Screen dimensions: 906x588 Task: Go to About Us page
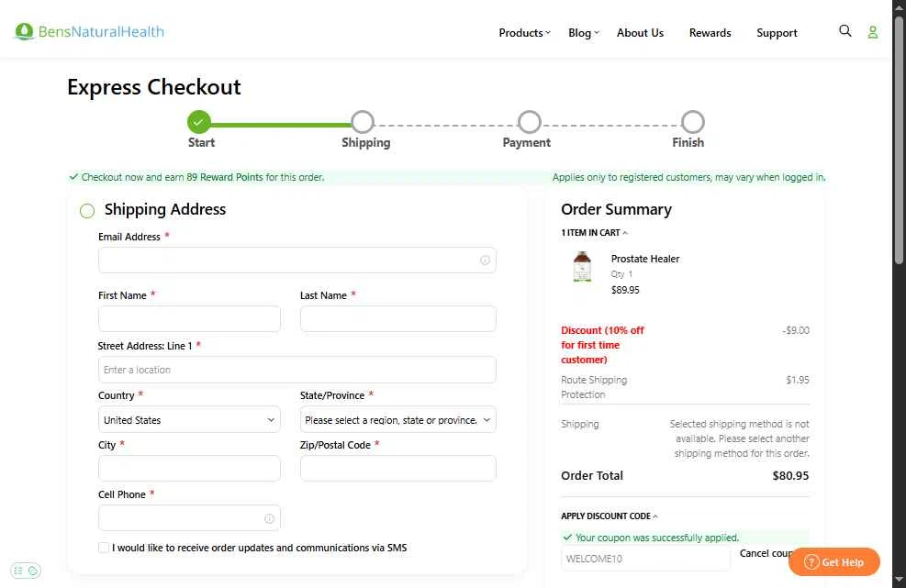[640, 33]
